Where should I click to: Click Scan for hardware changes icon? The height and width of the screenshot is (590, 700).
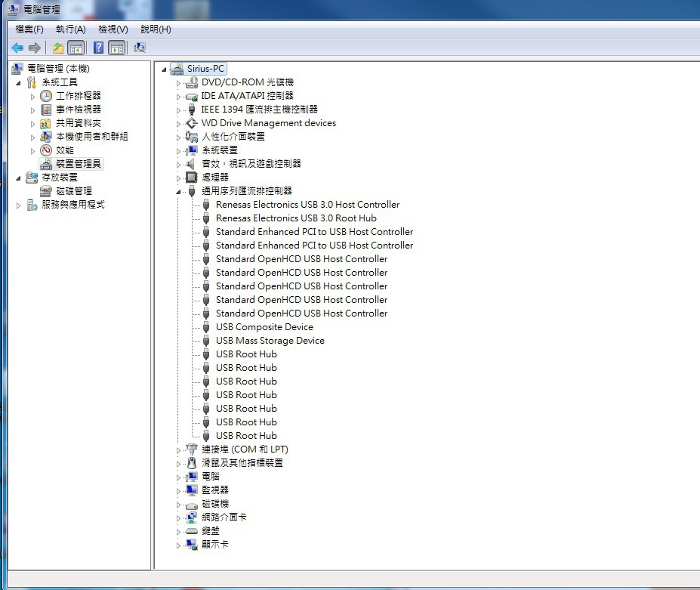click(x=140, y=48)
